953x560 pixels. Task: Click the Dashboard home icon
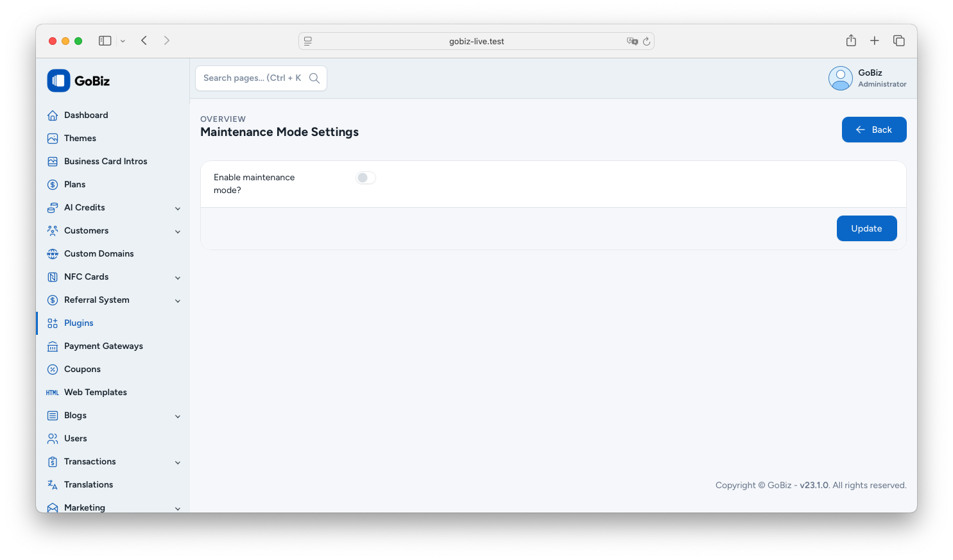tap(53, 115)
